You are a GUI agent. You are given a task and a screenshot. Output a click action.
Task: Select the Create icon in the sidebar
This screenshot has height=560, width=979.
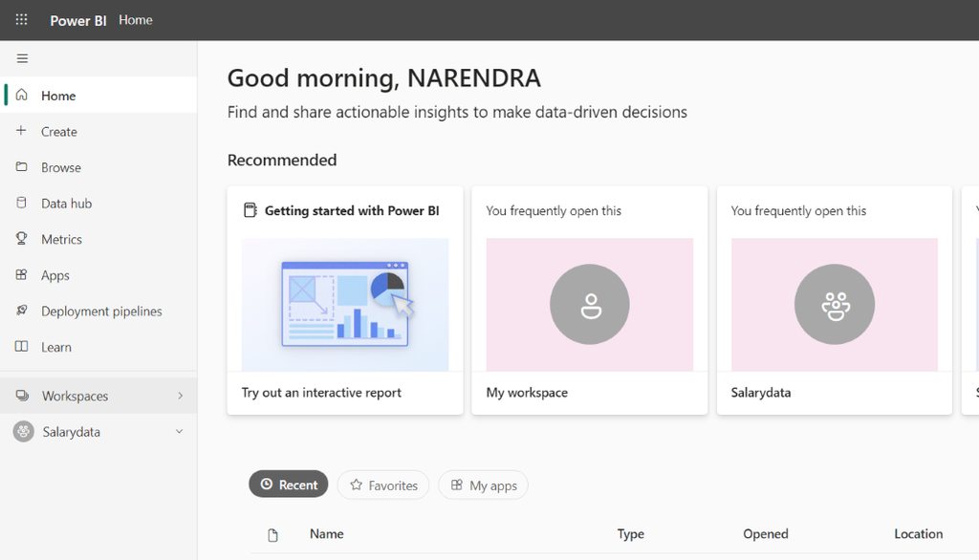[22, 131]
